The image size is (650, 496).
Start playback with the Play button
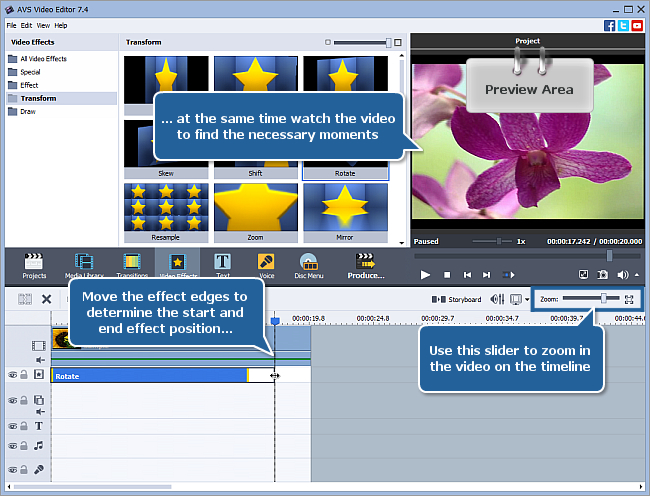coord(425,275)
